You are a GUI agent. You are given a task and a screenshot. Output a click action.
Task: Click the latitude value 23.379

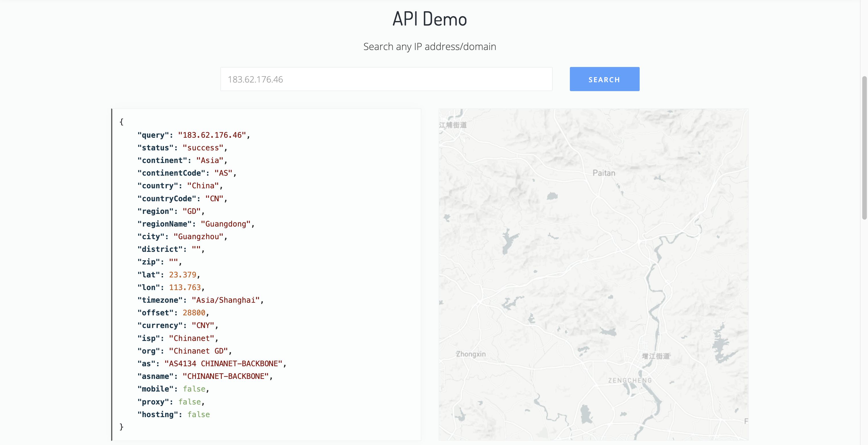coord(182,275)
